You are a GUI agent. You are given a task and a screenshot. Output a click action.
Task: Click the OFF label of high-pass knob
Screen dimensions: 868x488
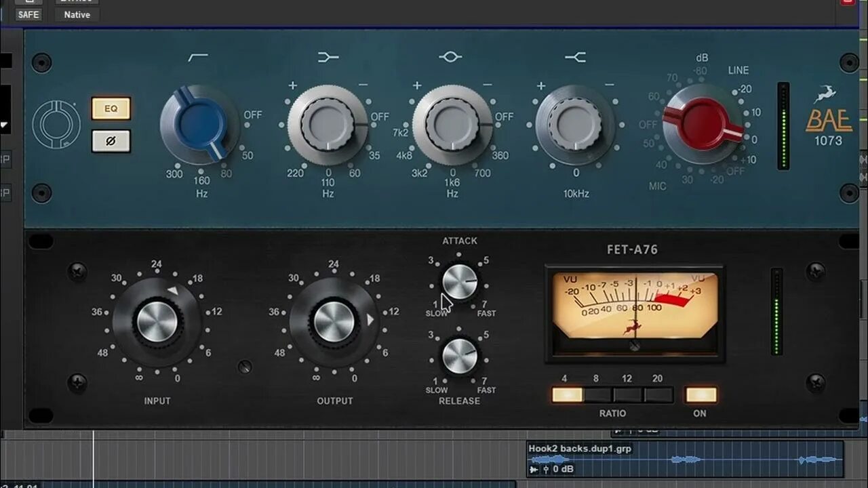[x=252, y=115]
